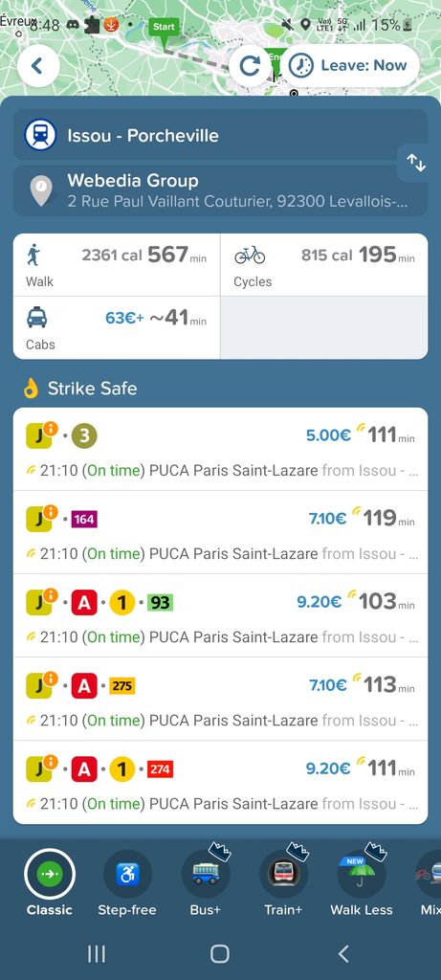Edit the Webedia Group destination field
The image size is (441, 980).
[x=220, y=190]
